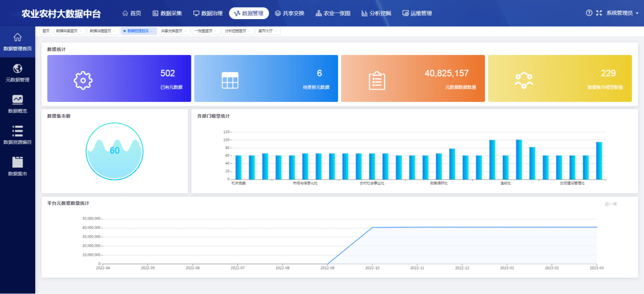Click the 政策调研处 axis label
Screen dimensions: 644x294
pos(439,183)
